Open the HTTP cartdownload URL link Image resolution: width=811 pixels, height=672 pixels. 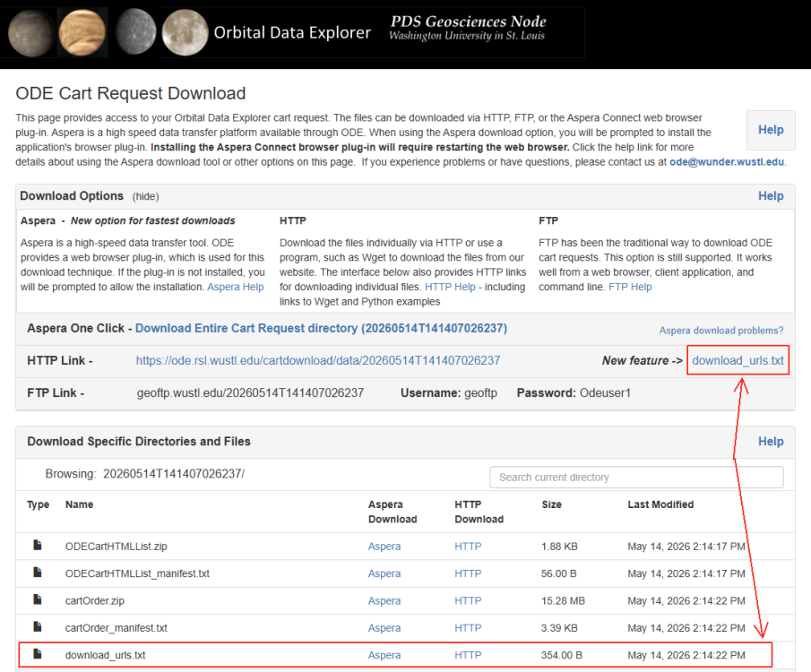click(x=318, y=360)
